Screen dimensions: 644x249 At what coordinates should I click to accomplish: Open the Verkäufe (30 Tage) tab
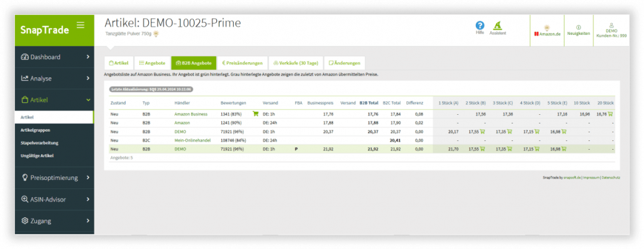click(x=296, y=63)
